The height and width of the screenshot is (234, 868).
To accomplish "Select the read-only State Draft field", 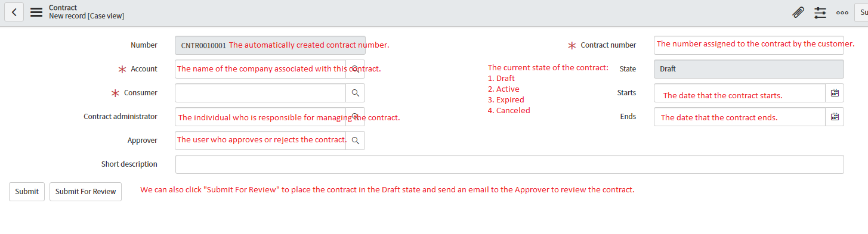I will pyautogui.click(x=749, y=69).
